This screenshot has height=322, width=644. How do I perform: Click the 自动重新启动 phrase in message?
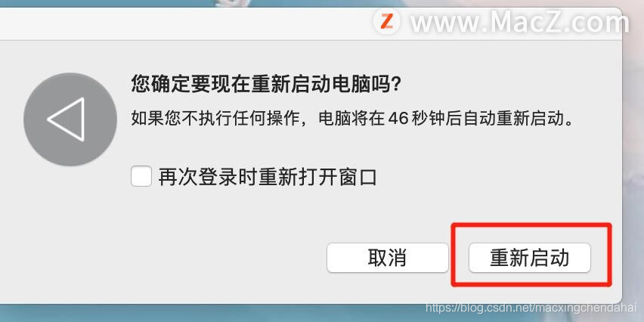click(x=516, y=119)
